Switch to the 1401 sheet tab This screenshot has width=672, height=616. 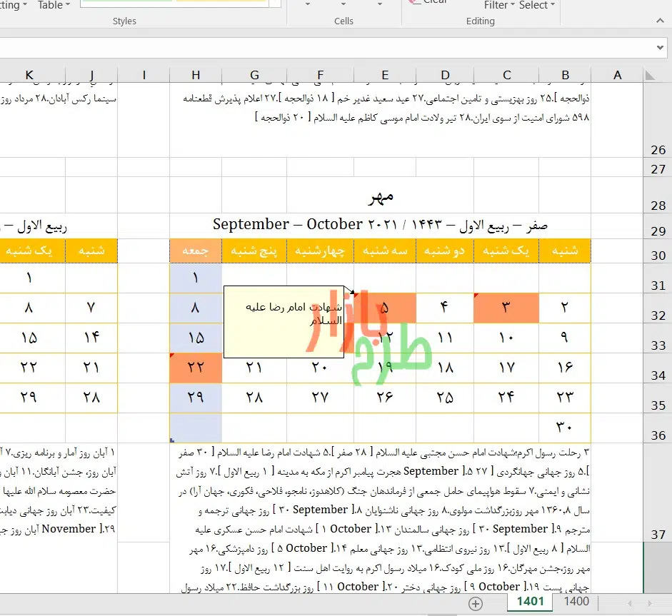pos(529,602)
